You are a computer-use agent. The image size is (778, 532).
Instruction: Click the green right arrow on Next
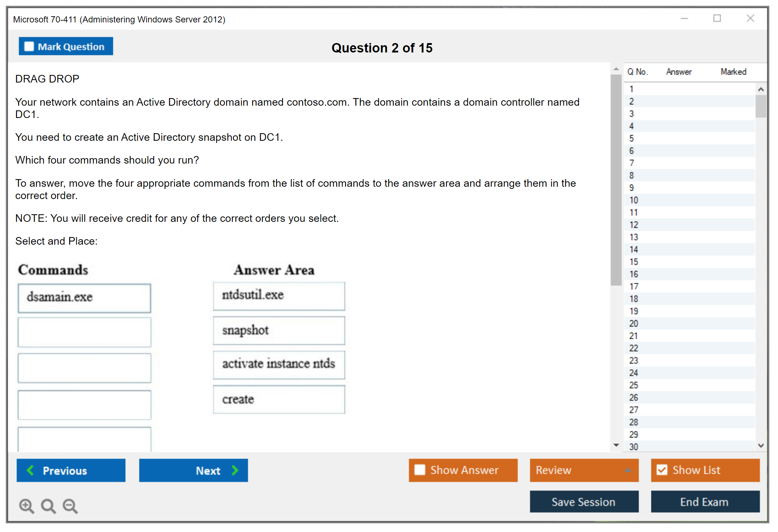[235, 470]
